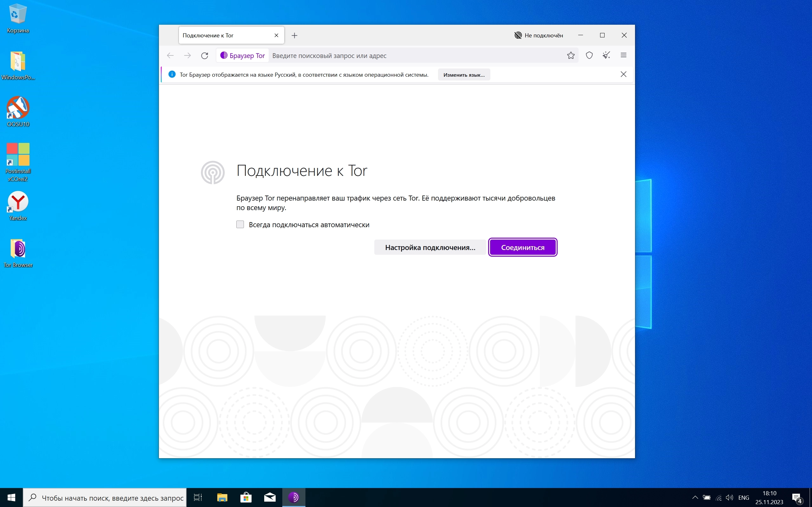
Task: Click Изменить язык button in notification
Action: click(x=464, y=75)
